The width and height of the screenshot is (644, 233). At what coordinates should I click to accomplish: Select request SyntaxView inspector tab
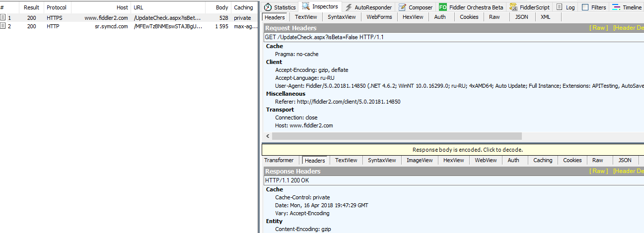[342, 17]
